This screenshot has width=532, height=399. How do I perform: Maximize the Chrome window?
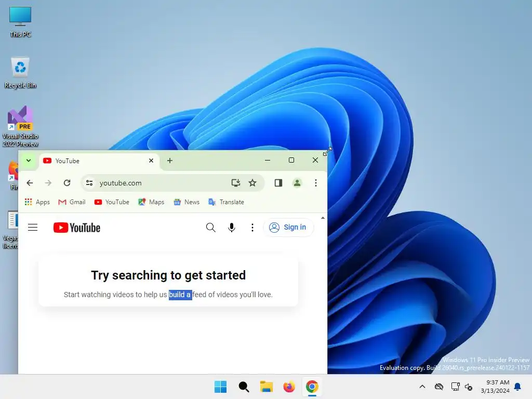tap(291, 160)
